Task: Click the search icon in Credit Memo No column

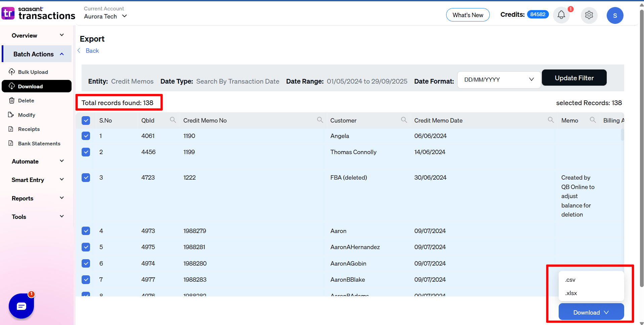Action: pyautogui.click(x=320, y=120)
